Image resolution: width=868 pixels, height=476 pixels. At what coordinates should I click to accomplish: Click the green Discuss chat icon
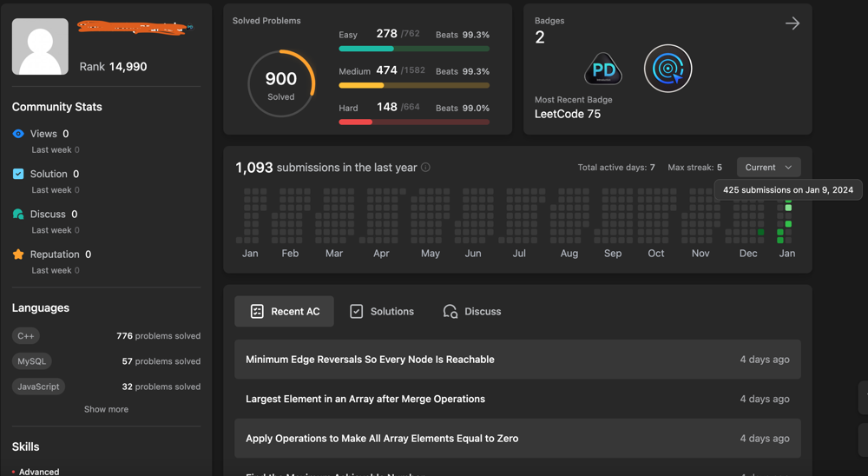tap(18, 214)
